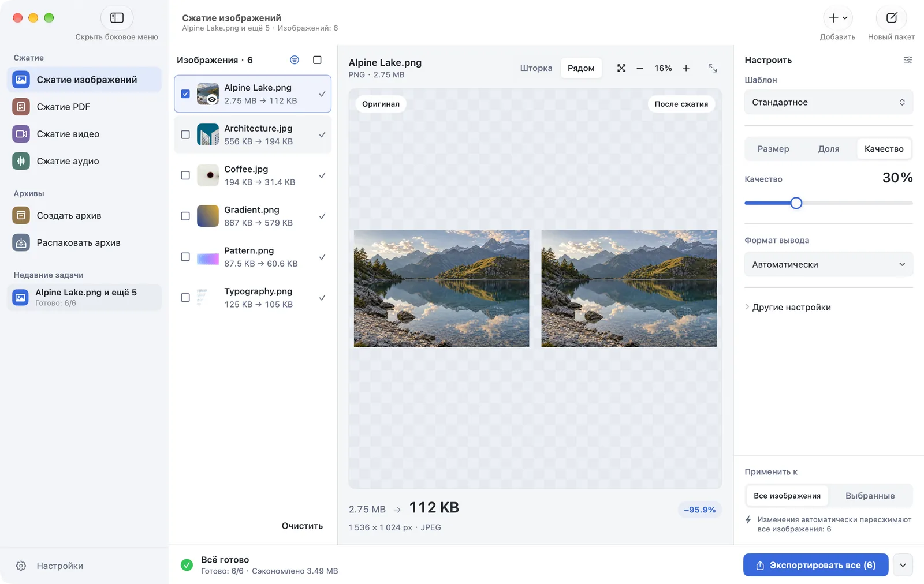Viewport: 924px width, 584px height.
Task: Click the Качество slider handle
Action: tap(796, 203)
